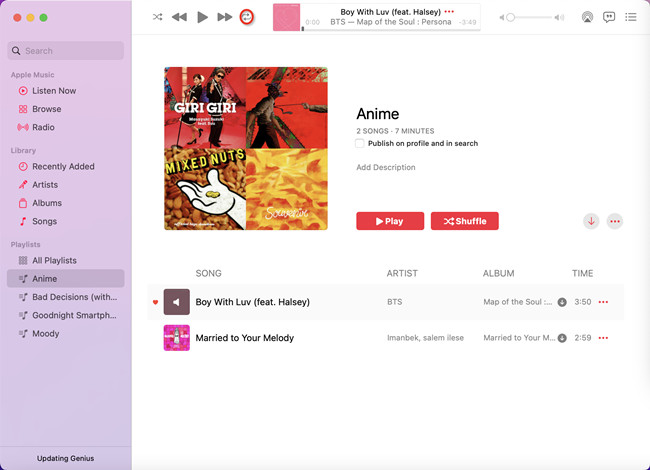This screenshot has height=470, width=650.
Task: Toggle the love heart on Boy With Luv
Action: pos(155,302)
